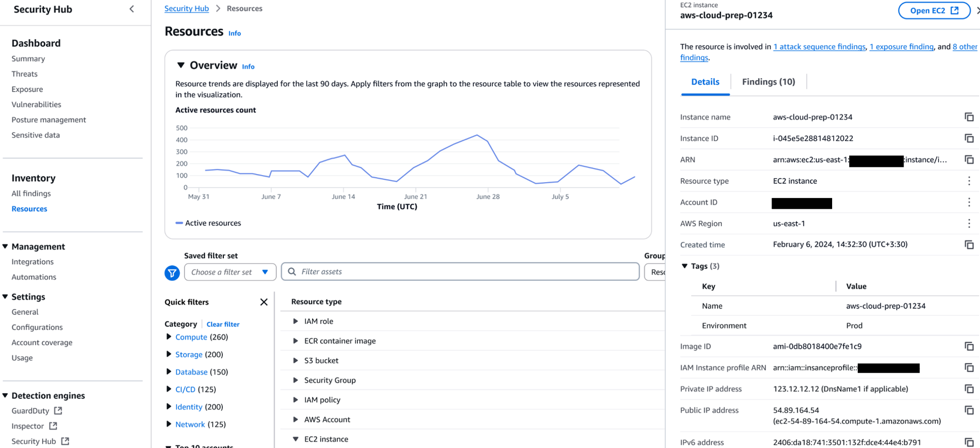This screenshot has height=448, width=980.
Task: Open Exposure in the sidebar
Action: [27, 89]
